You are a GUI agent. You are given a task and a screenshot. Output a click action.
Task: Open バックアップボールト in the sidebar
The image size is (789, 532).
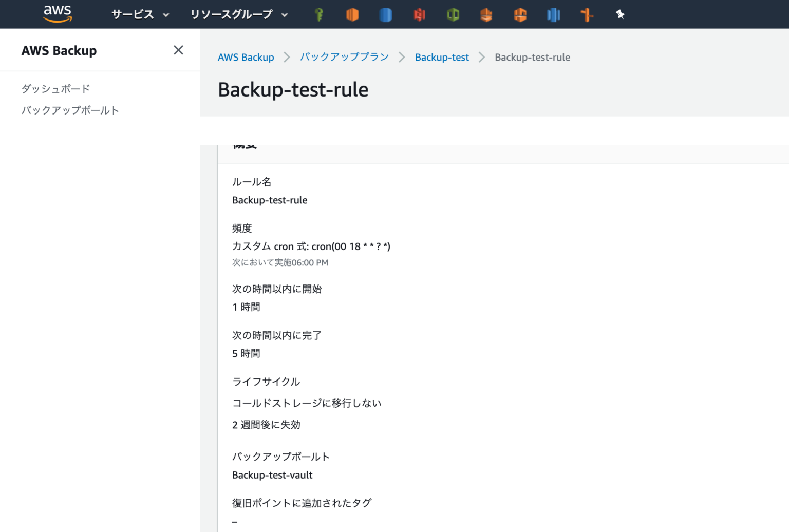pos(70,110)
